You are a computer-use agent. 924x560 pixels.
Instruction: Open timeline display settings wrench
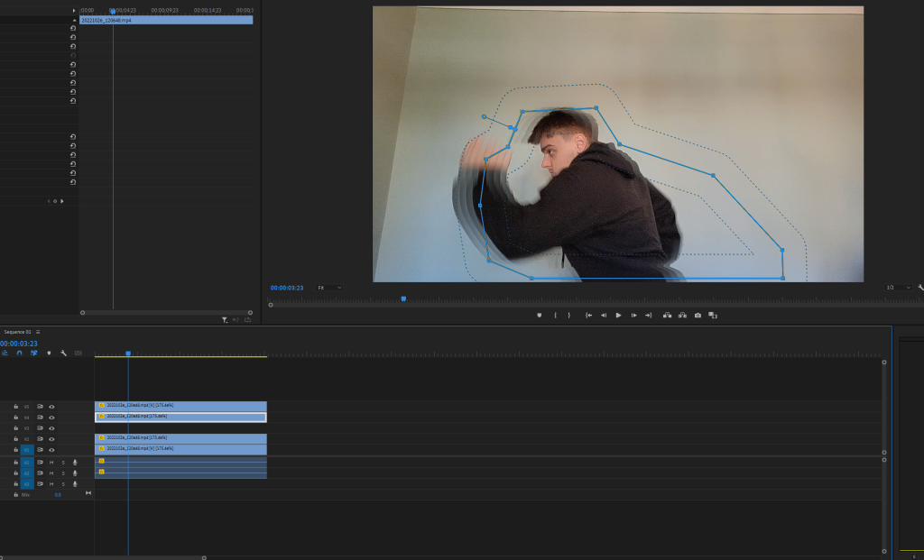63,353
